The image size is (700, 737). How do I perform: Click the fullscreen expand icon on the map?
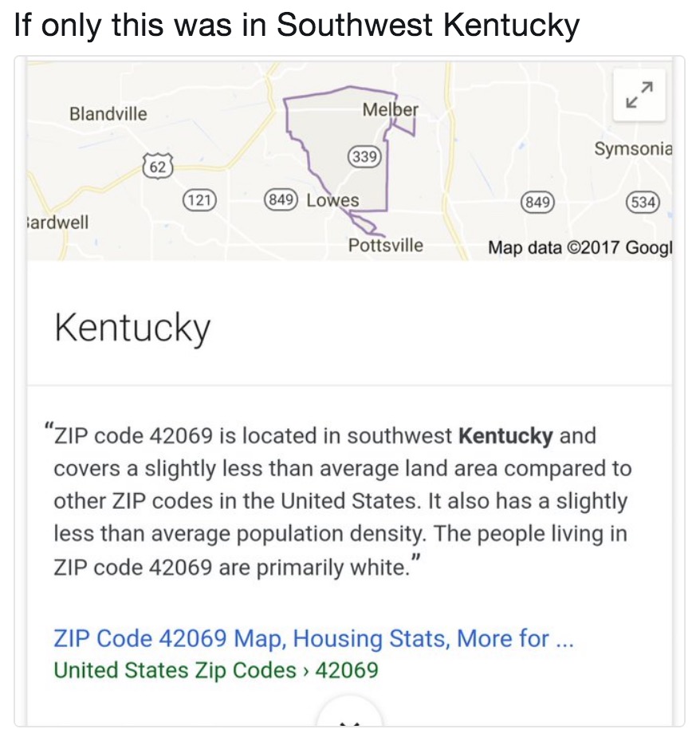(x=639, y=93)
